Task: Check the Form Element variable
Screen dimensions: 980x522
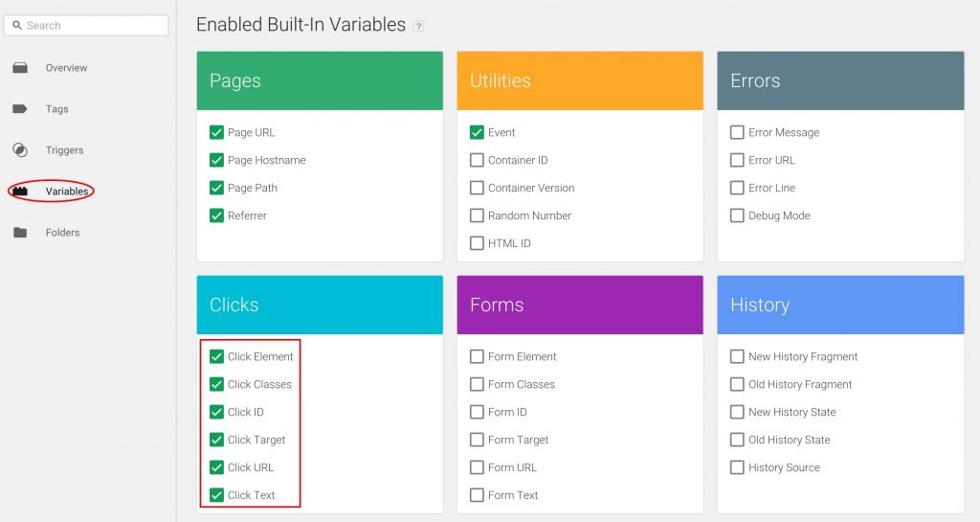Action: pyautogui.click(x=477, y=356)
